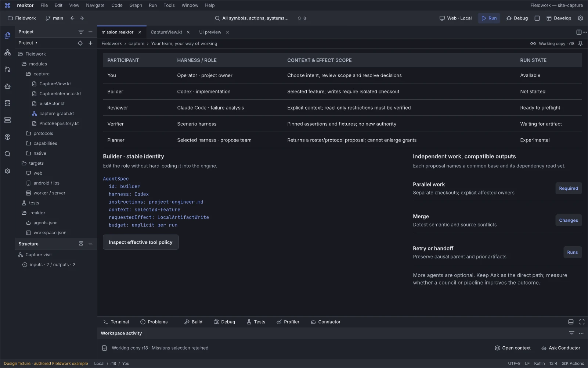Locate current file with crosshair in Project panel
Screen dimensions: 588x368
pos(80,43)
